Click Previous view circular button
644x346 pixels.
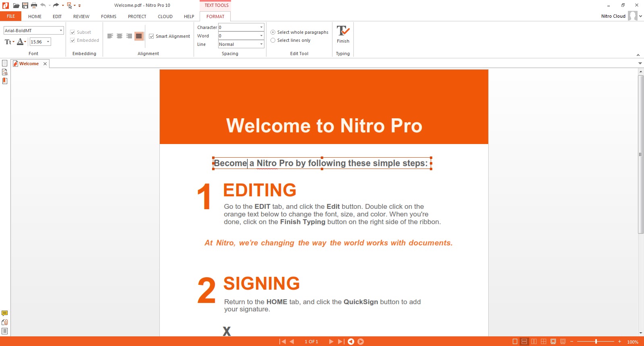click(351, 342)
